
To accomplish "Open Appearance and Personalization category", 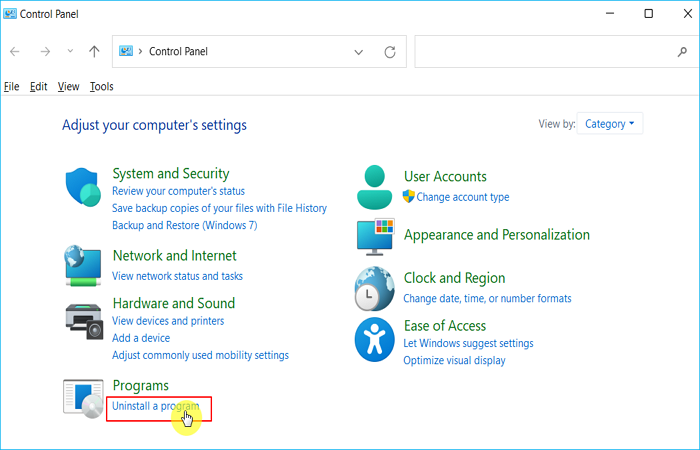I will click(x=497, y=235).
